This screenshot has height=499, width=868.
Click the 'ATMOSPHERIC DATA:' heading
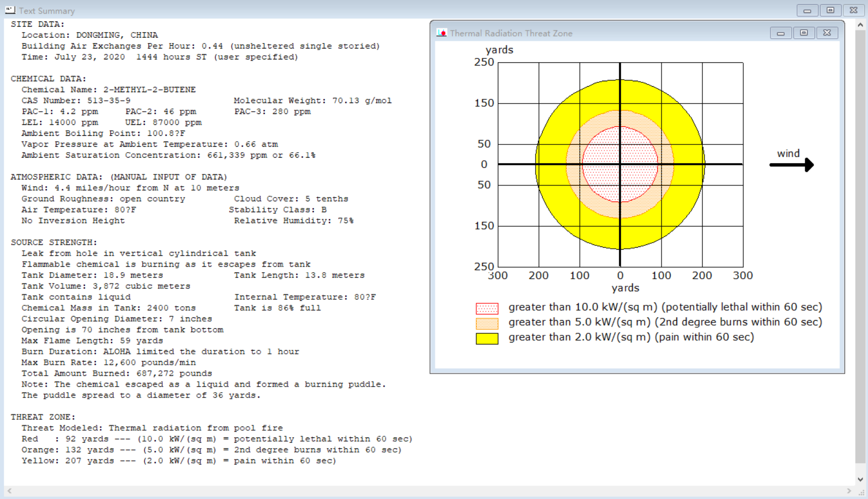[119, 177]
